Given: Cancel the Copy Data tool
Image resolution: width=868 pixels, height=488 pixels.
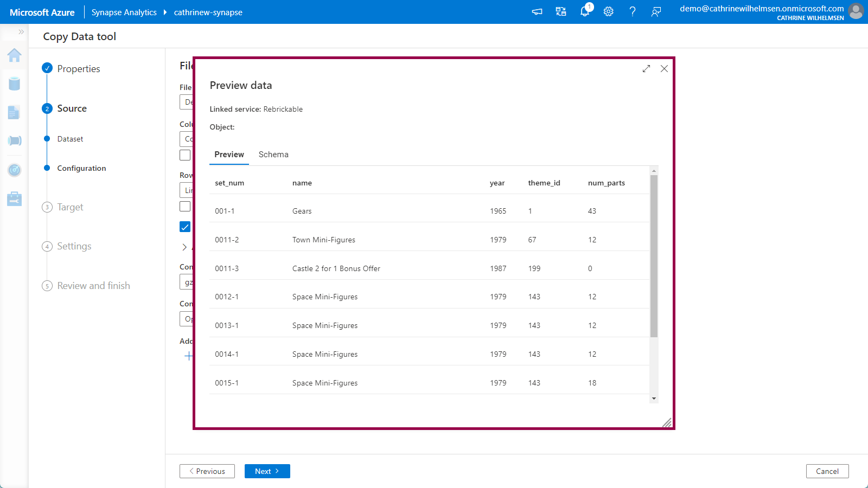Looking at the screenshot, I should pyautogui.click(x=827, y=471).
